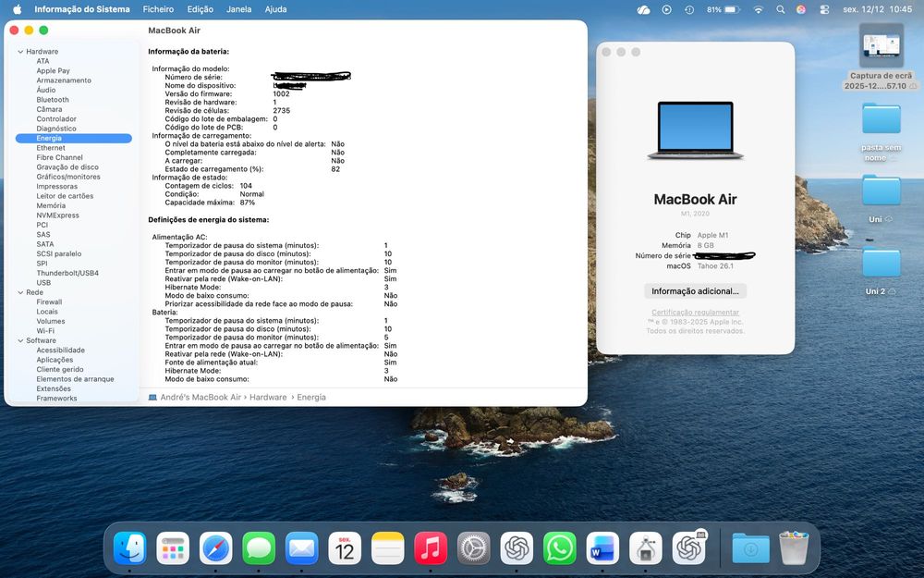Click Energia in the bottom path bar
The height and width of the screenshot is (578, 924).
pyautogui.click(x=311, y=398)
